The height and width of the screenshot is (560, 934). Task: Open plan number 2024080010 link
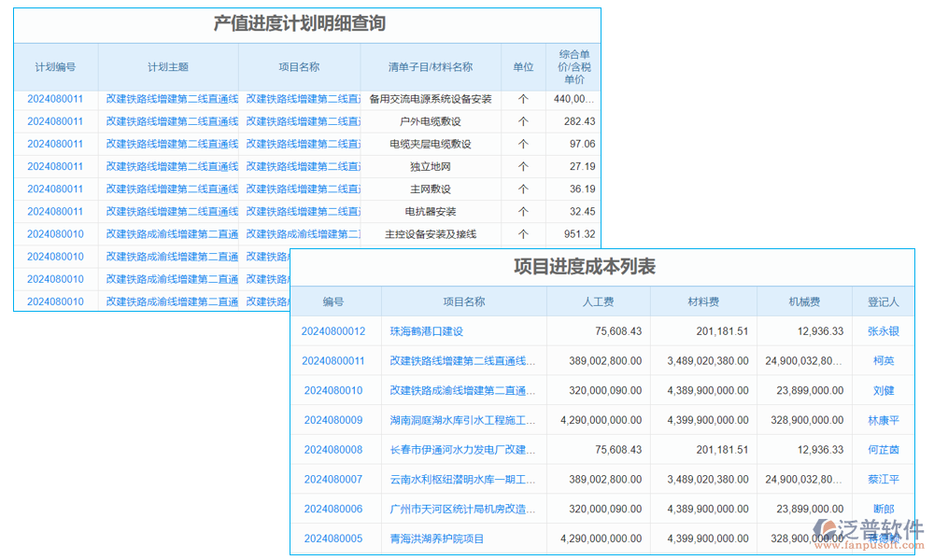[54, 233]
